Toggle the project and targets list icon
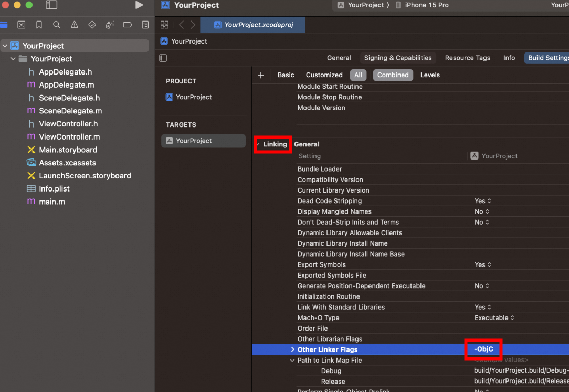 coord(163,58)
